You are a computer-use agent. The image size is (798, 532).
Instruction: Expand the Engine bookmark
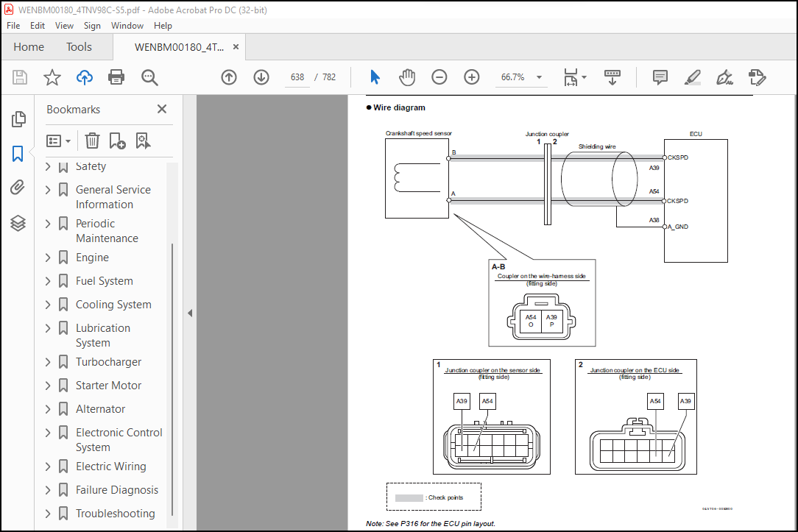pos(48,258)
